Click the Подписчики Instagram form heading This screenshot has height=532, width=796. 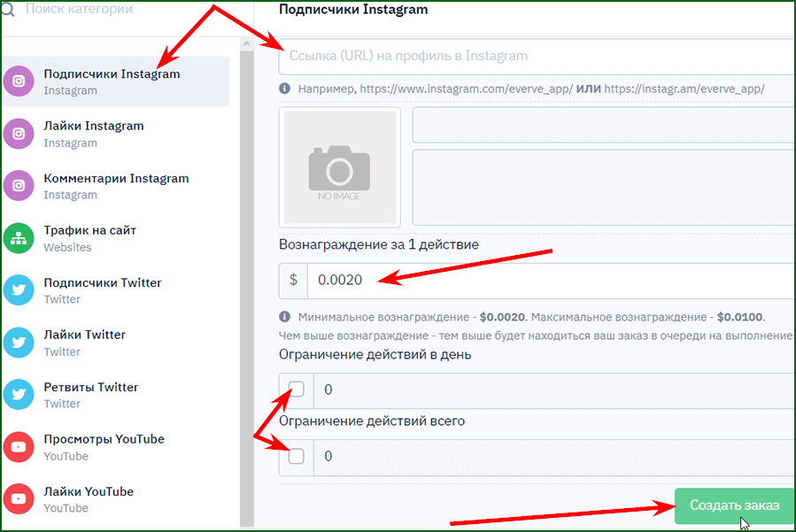pyautogui.click(x=353, y=10)
